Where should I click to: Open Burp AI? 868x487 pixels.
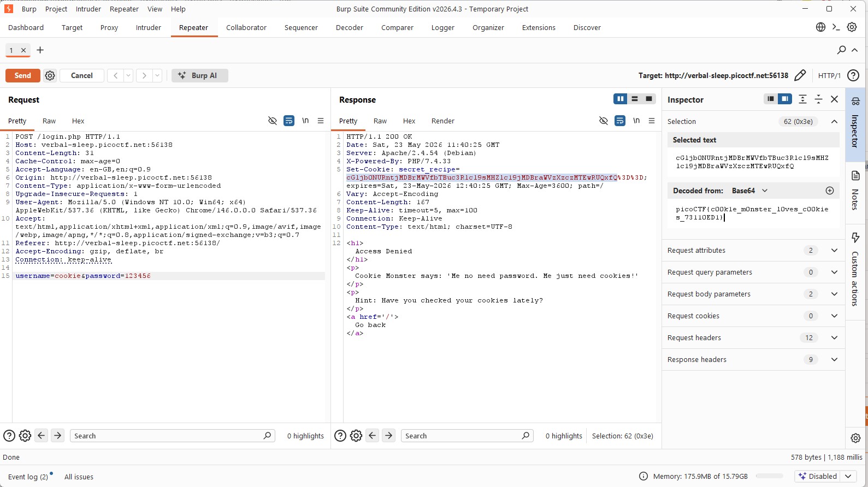(200, 75)
